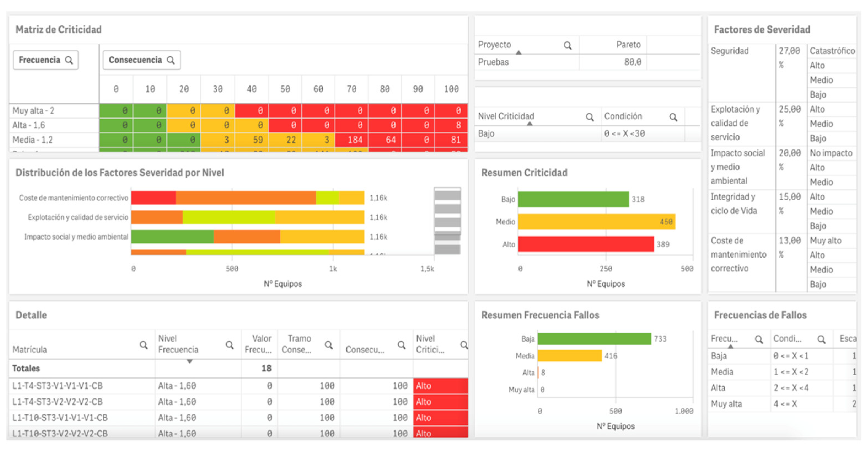This screenshot has height=450, width=868.
Task: Select the red Alto bar in Resumen Criticidad
Action: pos(586,244)
